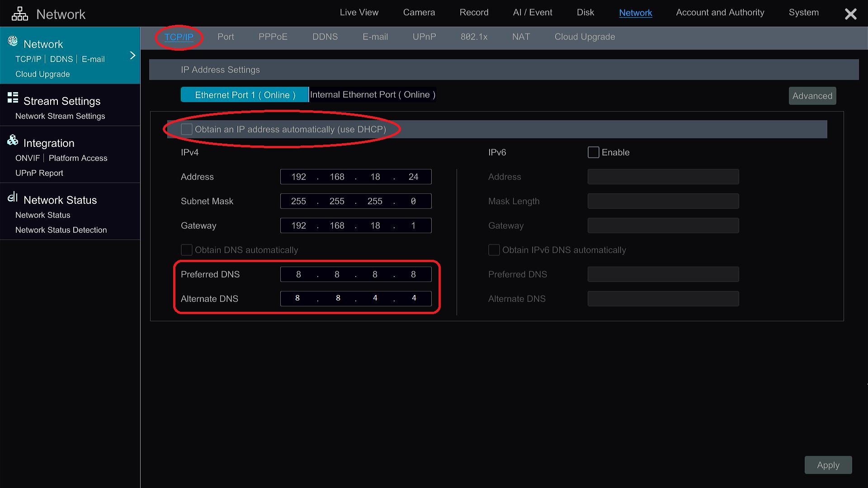Screen dimensions: 868x488
Task: Open the Advanced settings dialog
Action: click(x=812, y=96)
